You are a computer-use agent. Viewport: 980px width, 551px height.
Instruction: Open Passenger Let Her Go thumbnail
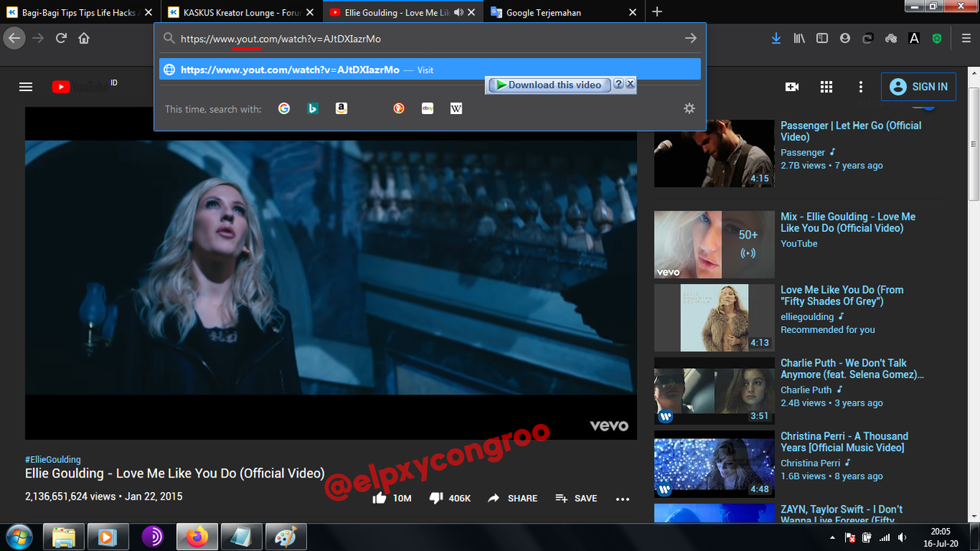[714, 154]
